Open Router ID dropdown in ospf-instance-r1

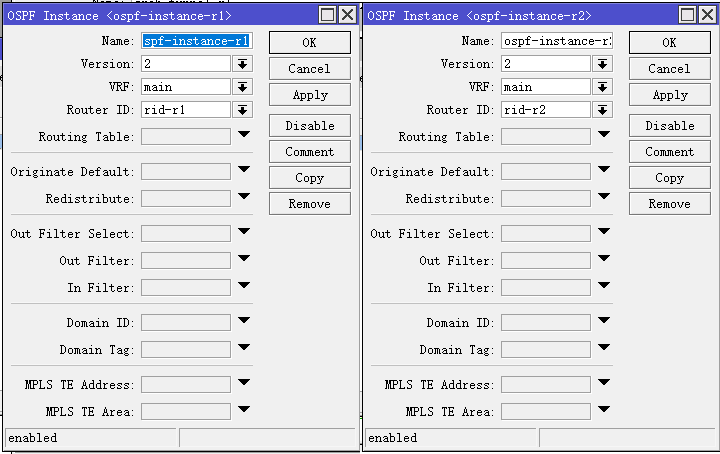(x=243, y=110)
